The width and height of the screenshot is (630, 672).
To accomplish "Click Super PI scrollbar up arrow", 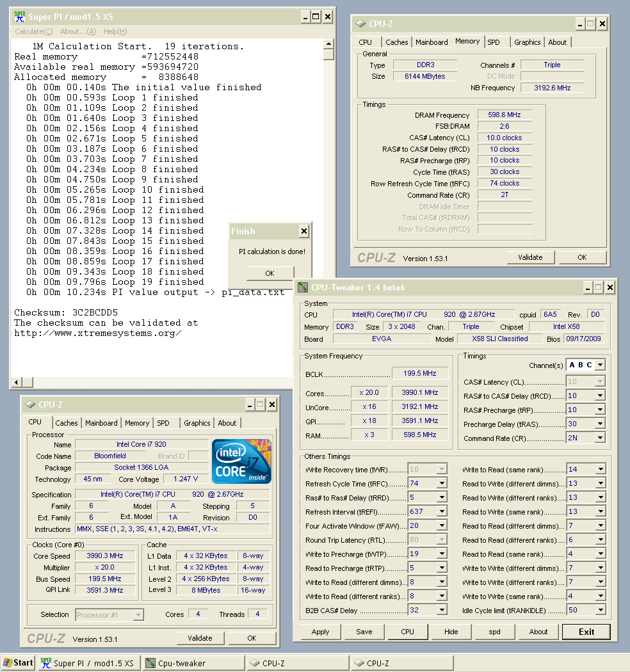I will pyautogui.click(x=328, y=44).
